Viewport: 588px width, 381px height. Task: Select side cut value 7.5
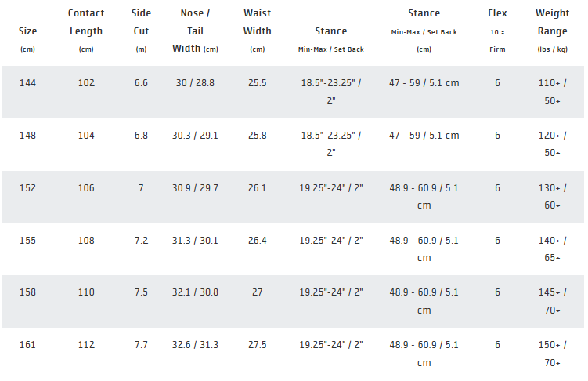pyautogui.click(x=141, y=292)
